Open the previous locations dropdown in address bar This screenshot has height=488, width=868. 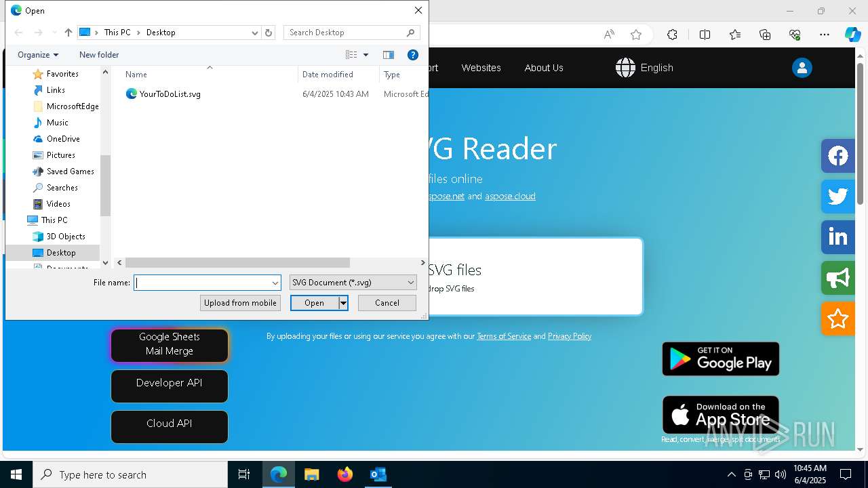coord(255,33)
